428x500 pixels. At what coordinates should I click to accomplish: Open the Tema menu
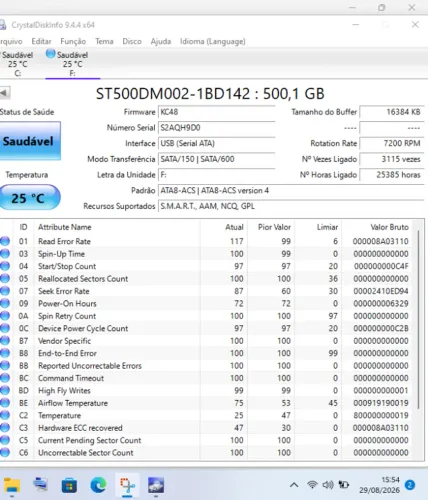pos(104,41)
